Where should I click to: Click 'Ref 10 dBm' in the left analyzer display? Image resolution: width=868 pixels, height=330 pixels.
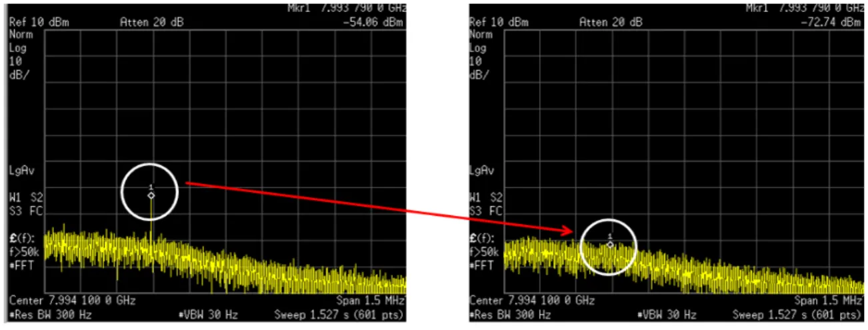coord(39,22)
